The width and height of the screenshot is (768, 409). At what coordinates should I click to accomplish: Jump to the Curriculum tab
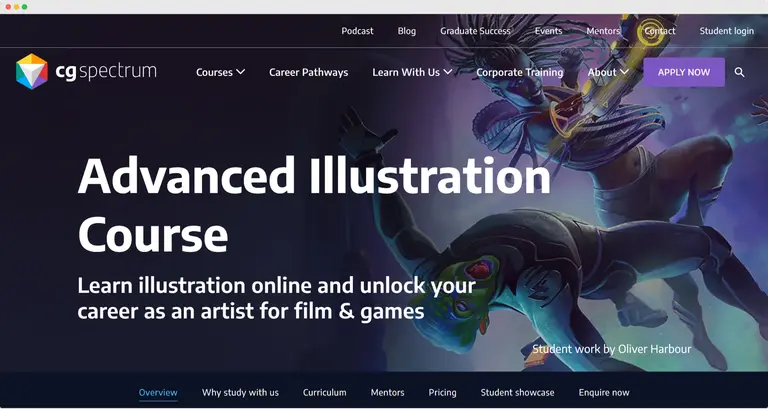pos(324,392)
